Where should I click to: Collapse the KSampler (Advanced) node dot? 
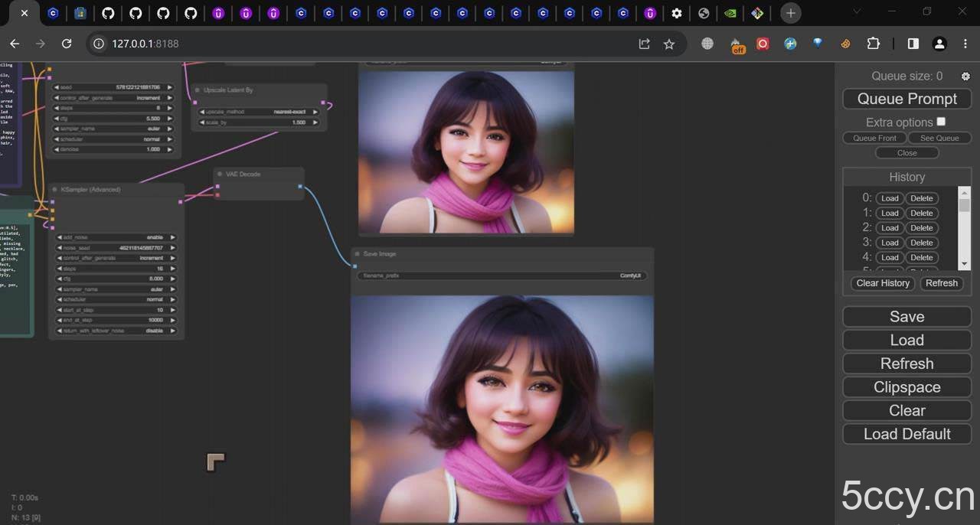tap(55, 190)
